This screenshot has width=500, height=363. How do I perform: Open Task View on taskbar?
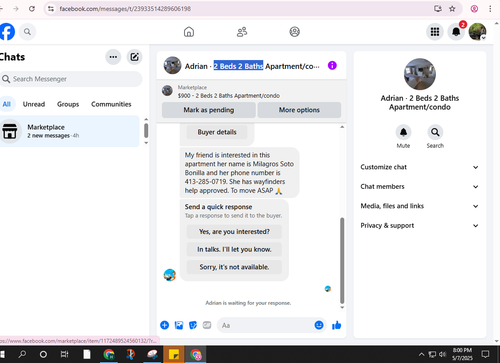[64, 354]
